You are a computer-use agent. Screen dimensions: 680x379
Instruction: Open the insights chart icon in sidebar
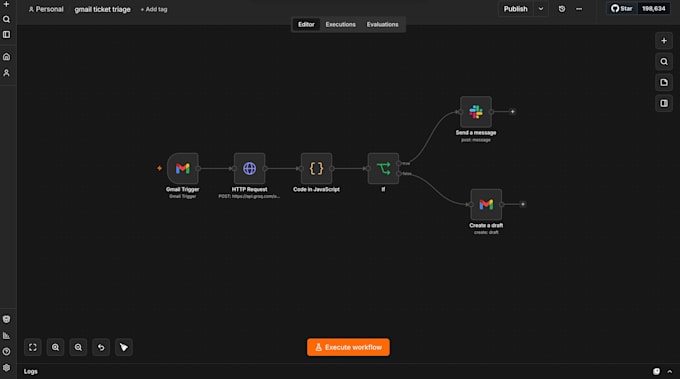[7, 335]
